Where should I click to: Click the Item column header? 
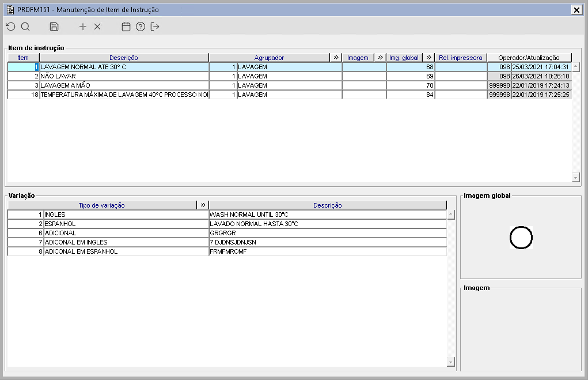click(x=23, y=58)
